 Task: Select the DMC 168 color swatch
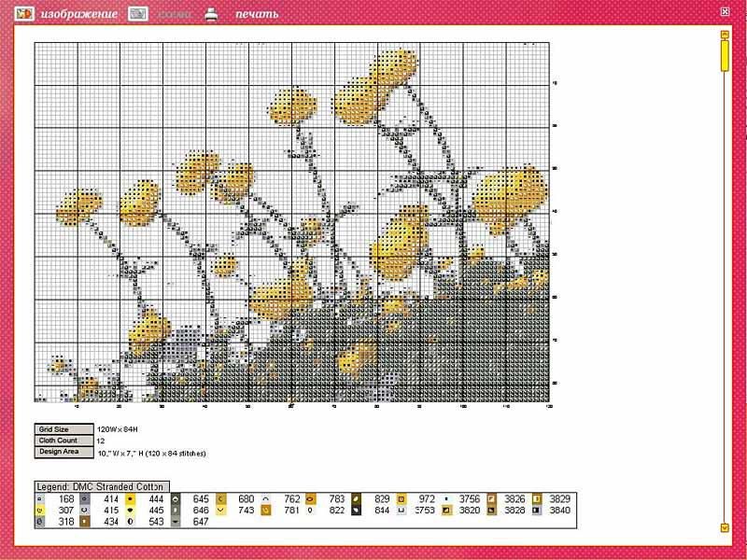click(40, 499)
